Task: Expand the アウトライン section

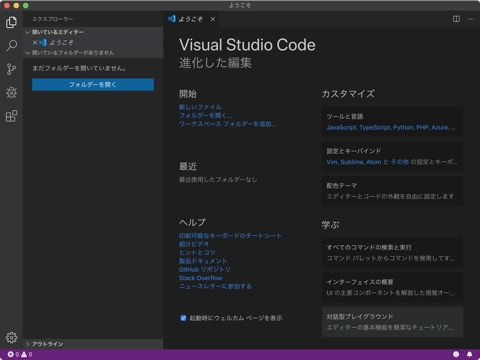Action: 93,344
